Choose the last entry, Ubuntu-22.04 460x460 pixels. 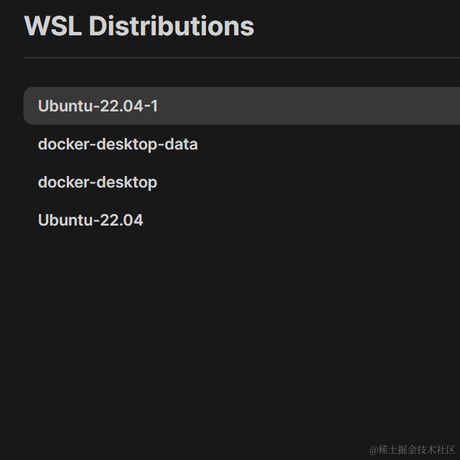242,220
